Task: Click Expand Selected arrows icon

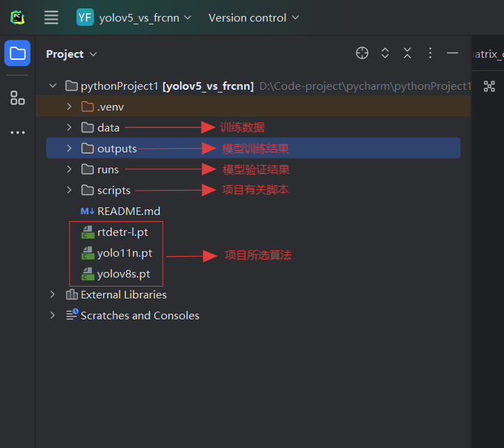Action: (x=384, y=54)
